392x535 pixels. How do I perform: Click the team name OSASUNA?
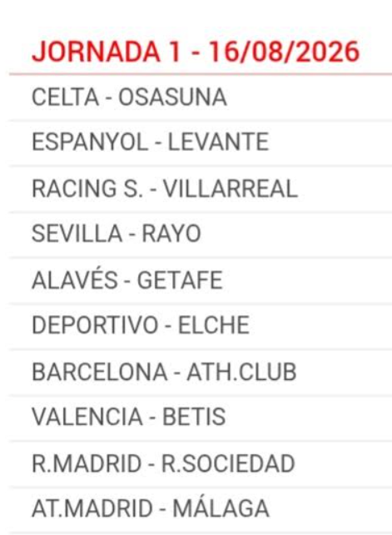coord(172,97)
